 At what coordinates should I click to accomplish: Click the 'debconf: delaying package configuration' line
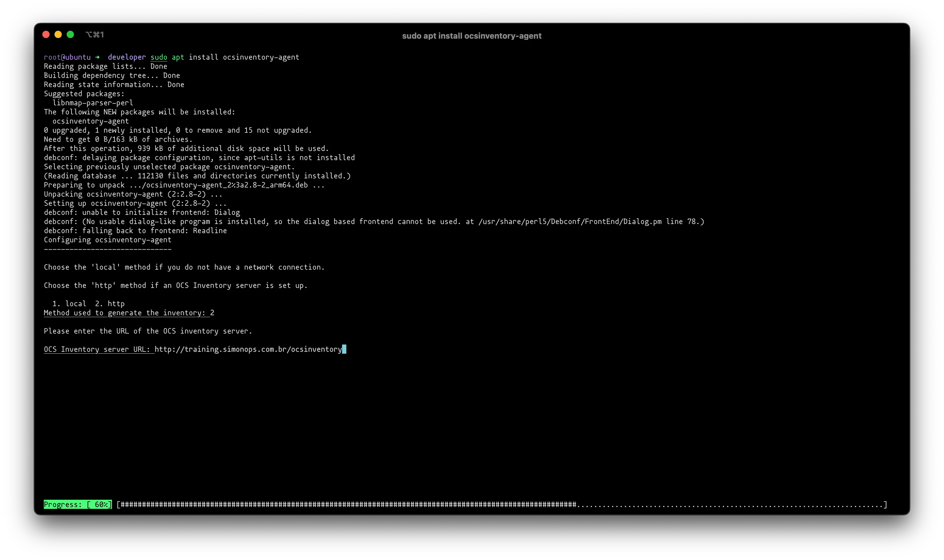tap(199, 158)
